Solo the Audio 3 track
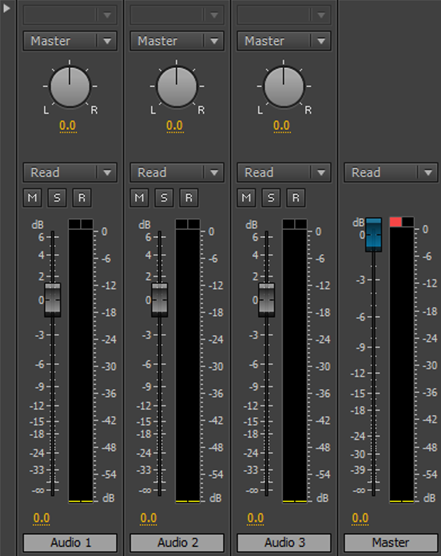The image size is (441, 556). [x=271, y=198]
